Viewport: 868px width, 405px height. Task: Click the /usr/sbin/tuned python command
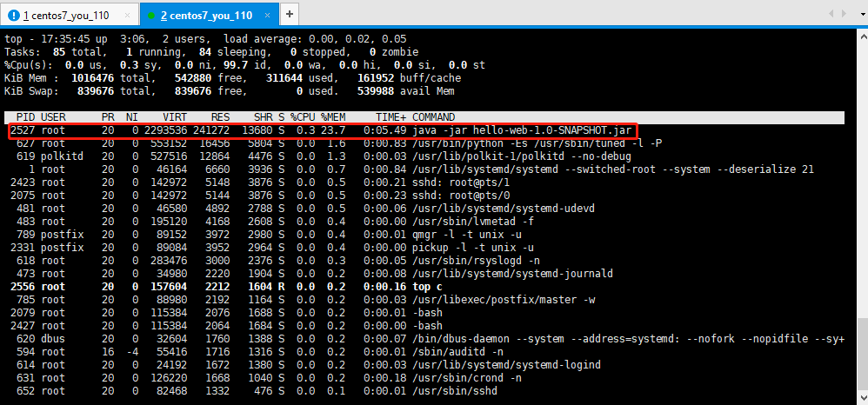[x=537, y=143]
